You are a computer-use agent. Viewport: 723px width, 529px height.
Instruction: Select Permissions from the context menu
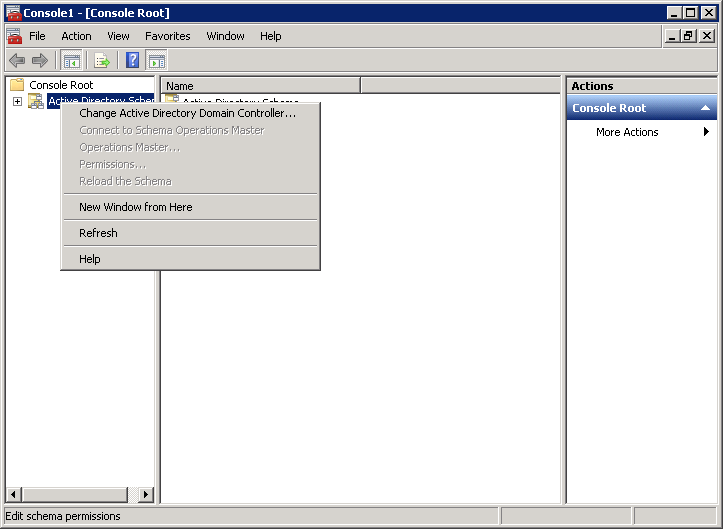pos(190,164)
